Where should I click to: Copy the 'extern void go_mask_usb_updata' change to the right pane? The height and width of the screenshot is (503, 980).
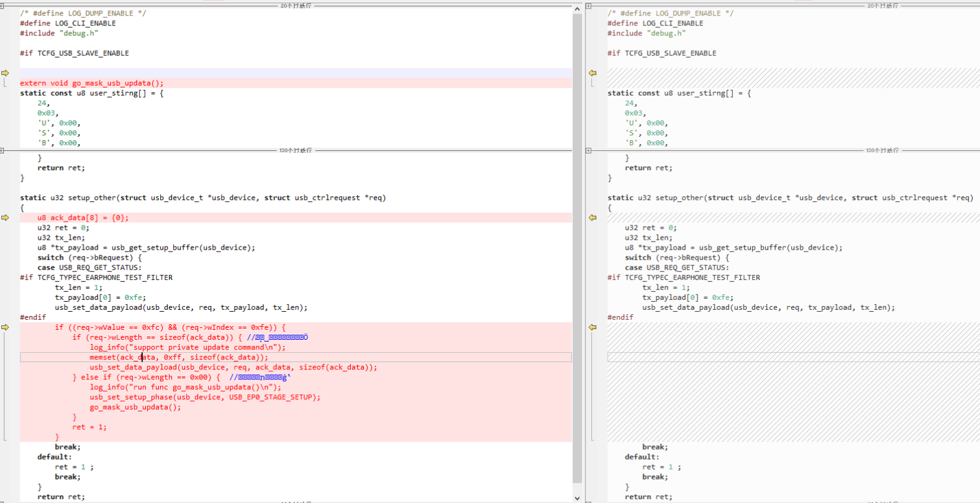tap(5, 73)
